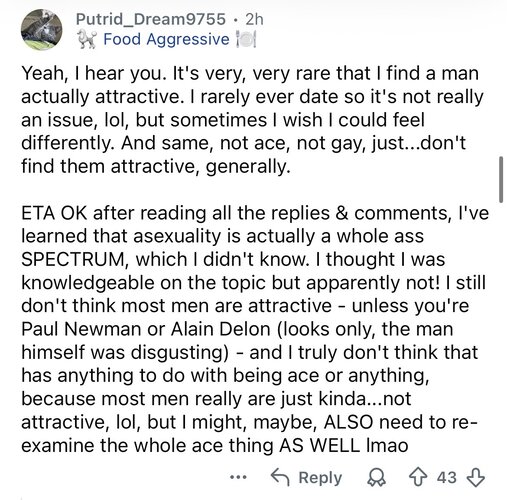Open the three-dot more options menu

tap(239, 477)
